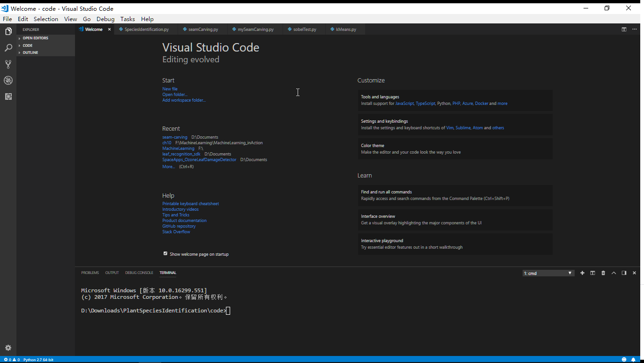This screenshot has height=363, width=644.
Task: Click errors and warnings count in status bar
Action: point(12,360)
